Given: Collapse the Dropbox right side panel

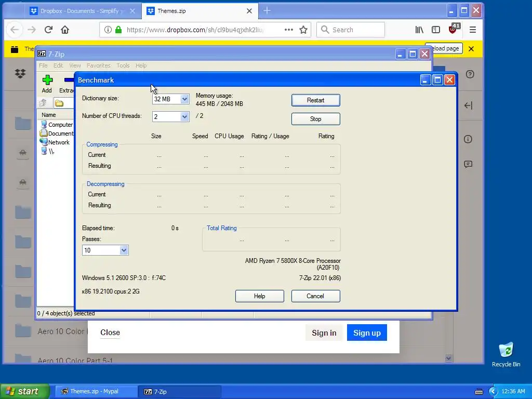Looking at the screenshot, I should point(468,105).
